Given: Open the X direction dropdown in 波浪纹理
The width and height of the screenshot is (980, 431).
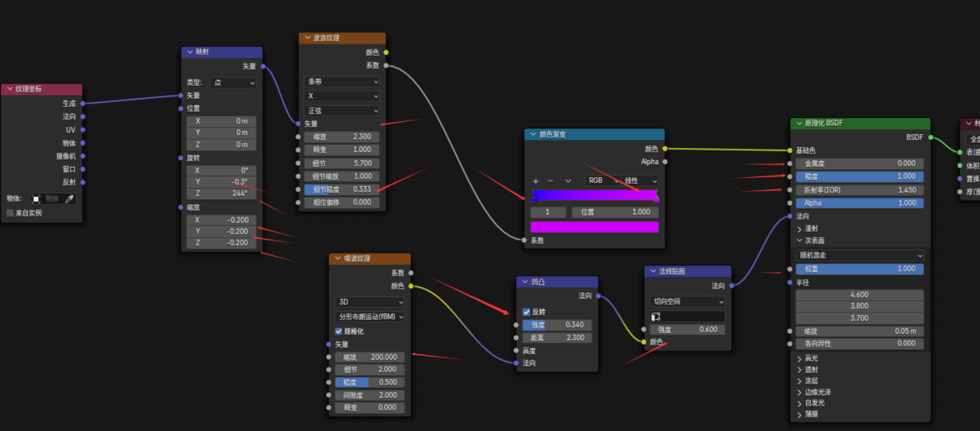Looking at the screenshot, I should (341, 96).
